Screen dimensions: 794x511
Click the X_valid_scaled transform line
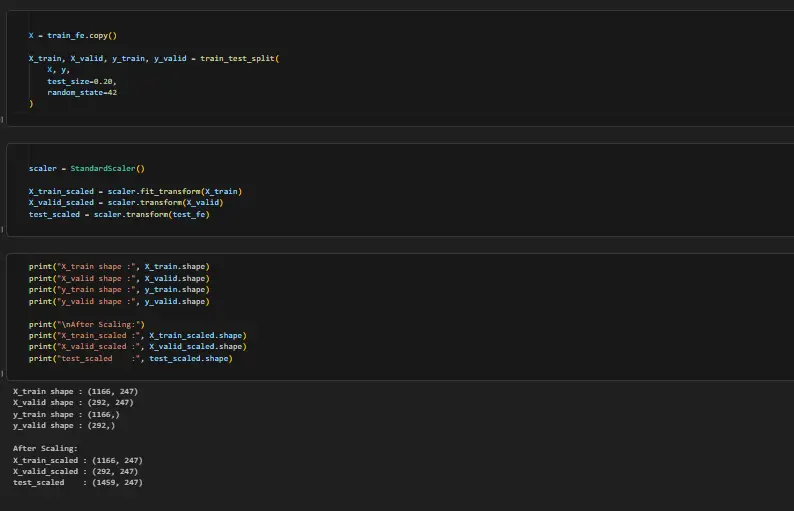(x=126, y=203)
